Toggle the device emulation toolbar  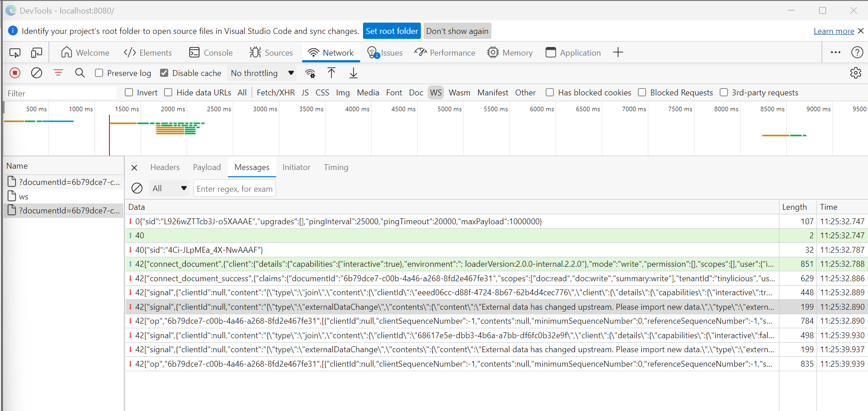(36, 52)
